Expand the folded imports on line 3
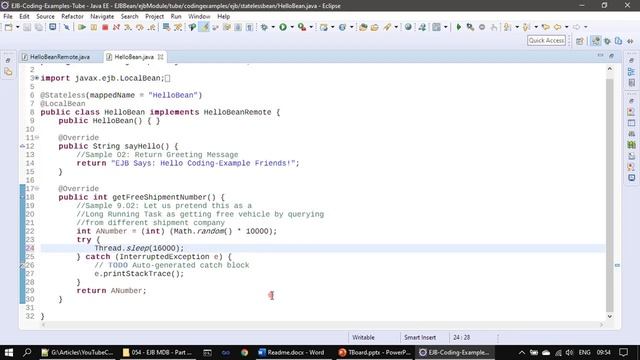Screen dimensions: 640x360 tap(37, 78)
